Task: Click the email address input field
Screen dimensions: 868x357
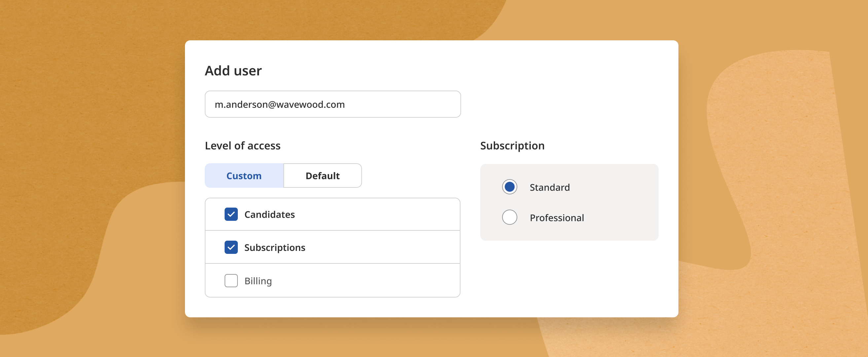Action: 333,104
